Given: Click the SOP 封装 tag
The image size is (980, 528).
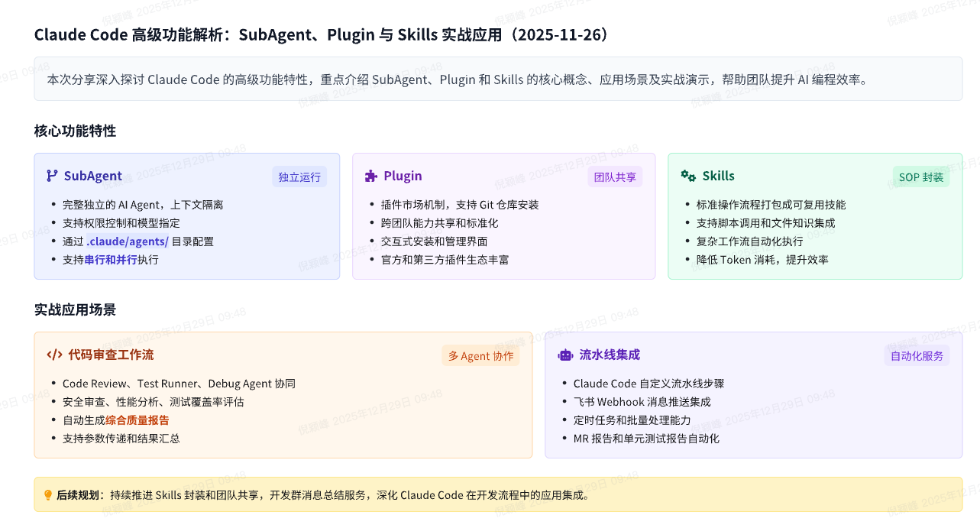Looking at the screenshot, I should tap(921, 177).
